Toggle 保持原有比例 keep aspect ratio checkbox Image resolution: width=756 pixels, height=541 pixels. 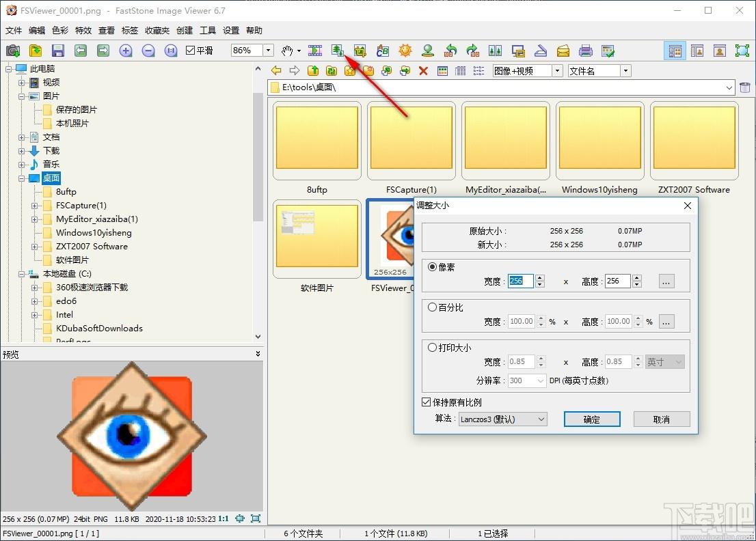point(427,402)
